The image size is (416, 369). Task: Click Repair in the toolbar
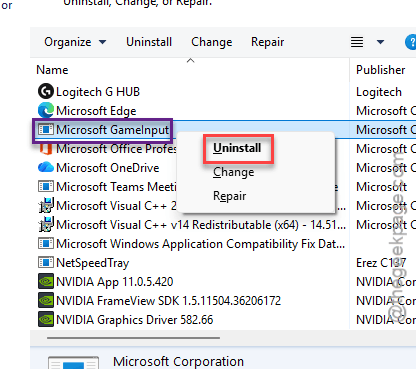[267, 42]
